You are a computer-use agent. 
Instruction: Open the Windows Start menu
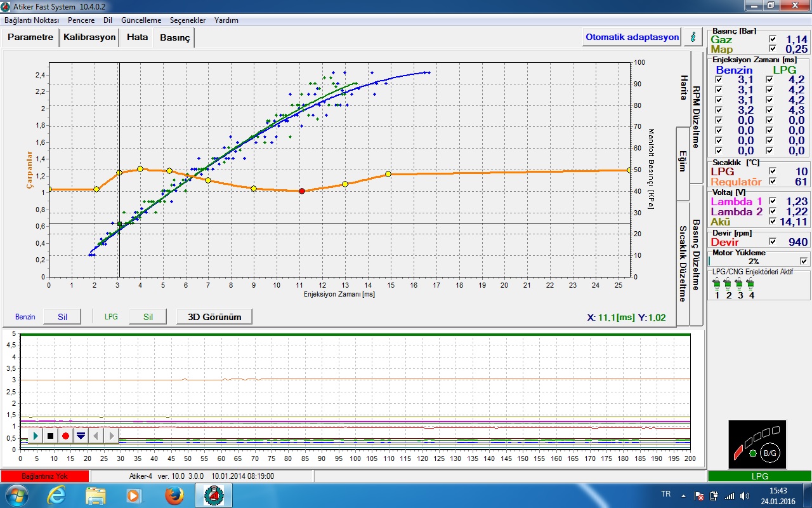[x=16, y=495]
